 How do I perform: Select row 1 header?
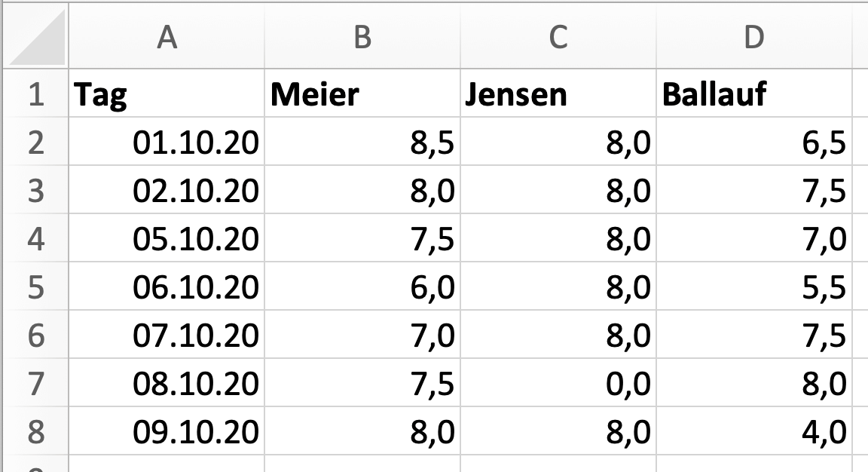(x=36, y=93)
